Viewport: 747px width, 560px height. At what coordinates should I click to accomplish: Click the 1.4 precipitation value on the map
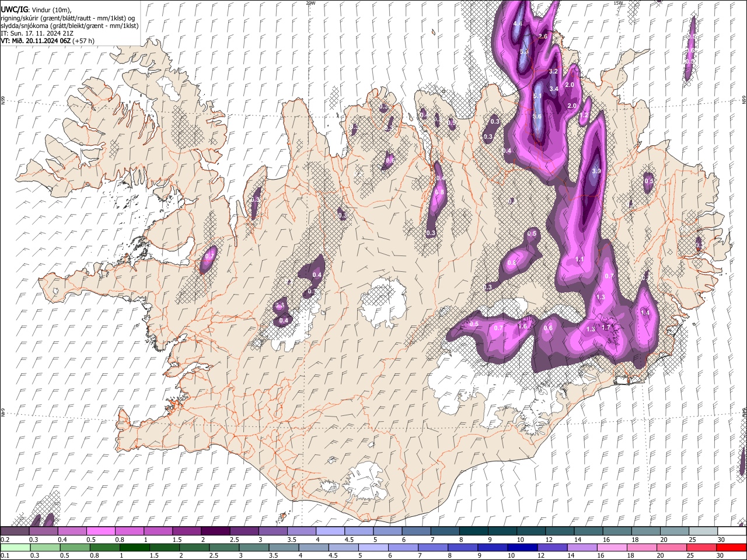click(645, 313)
